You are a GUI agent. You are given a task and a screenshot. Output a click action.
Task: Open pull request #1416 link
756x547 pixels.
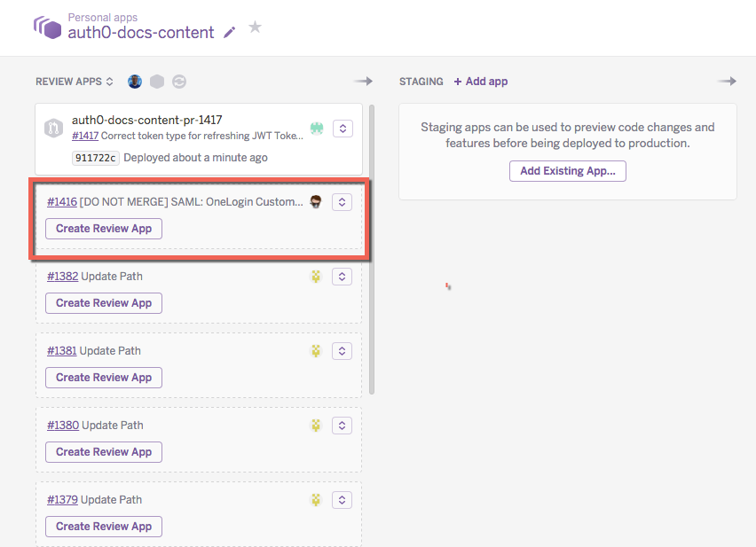tap(62, 202)
